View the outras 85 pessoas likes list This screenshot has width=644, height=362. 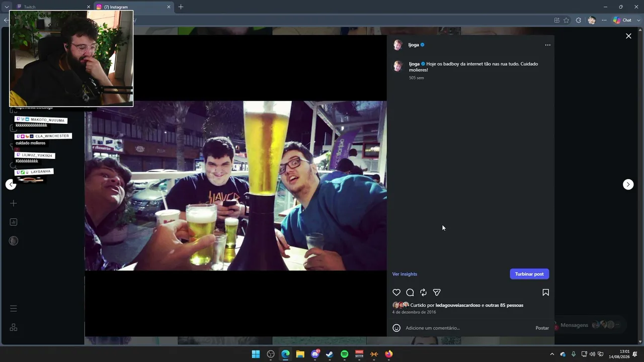[504, 305]
